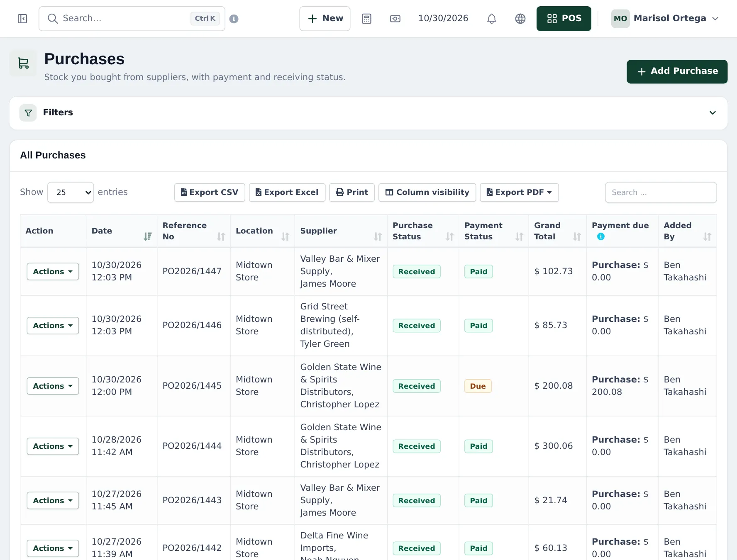The width and height of the screenshot is (737, 560).
Task: Click the Payment due info icon
Action: 600,237
